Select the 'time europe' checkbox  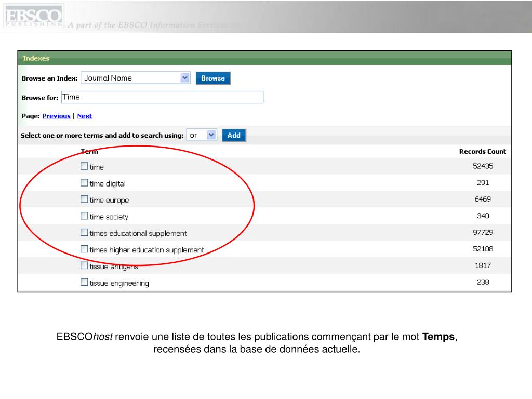click(84, 199)
